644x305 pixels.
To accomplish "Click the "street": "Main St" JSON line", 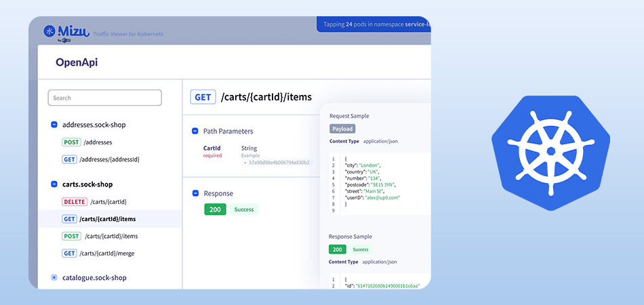I will coord(365,191).
